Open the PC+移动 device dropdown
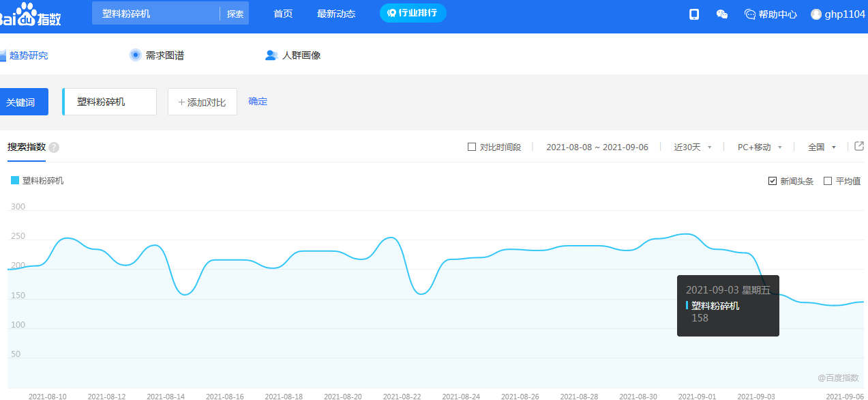 pos(760,147)
